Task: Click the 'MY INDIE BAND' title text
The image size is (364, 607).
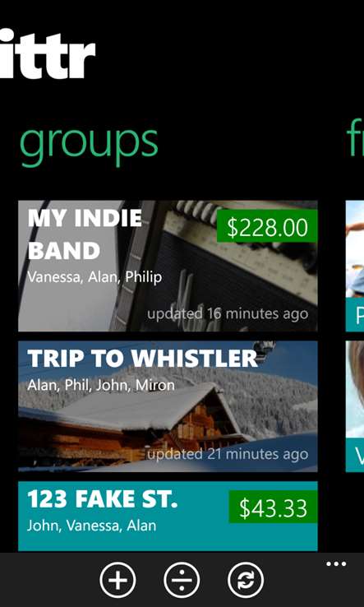Action: click(x=85, y=234)
